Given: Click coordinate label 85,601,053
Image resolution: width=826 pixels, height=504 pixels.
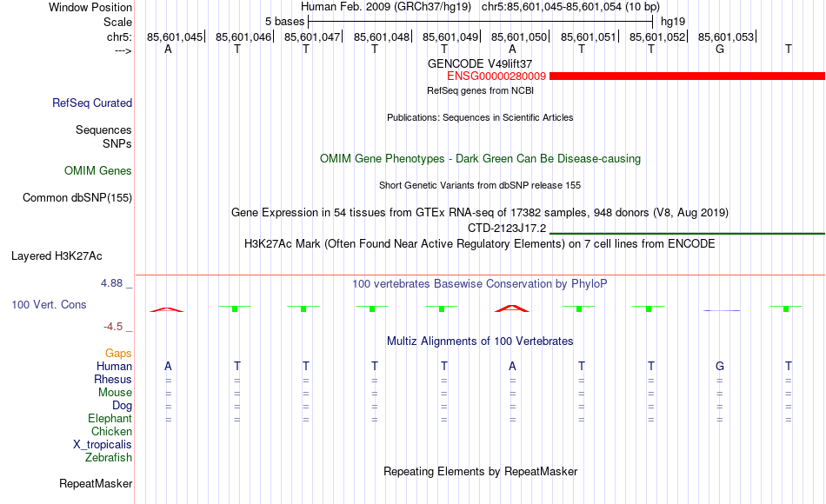Looking at the screenshot, I should click(x=726, y=36).
